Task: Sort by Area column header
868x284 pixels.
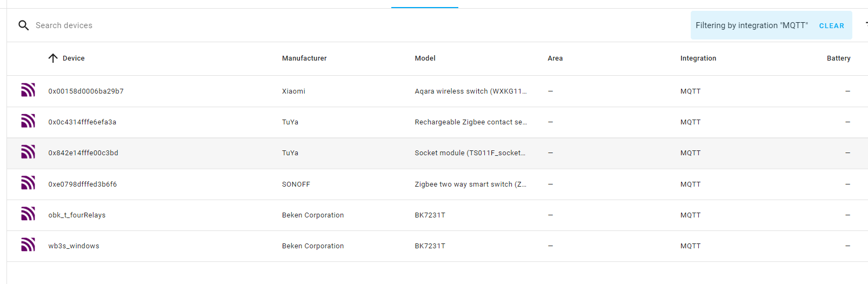Action: [555, 58]
